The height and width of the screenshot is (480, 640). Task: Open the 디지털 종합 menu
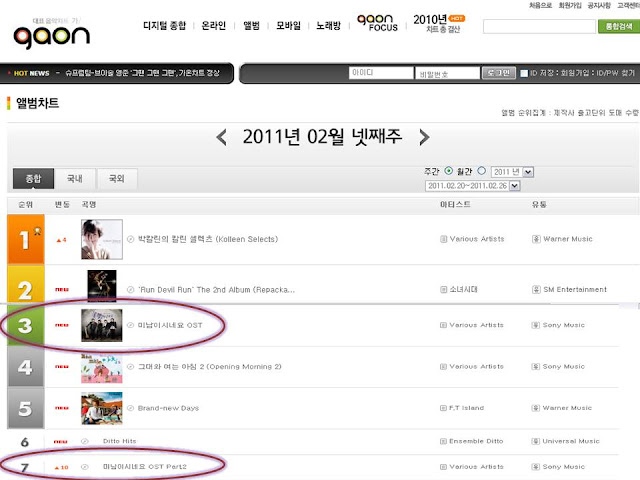[164, 26]
